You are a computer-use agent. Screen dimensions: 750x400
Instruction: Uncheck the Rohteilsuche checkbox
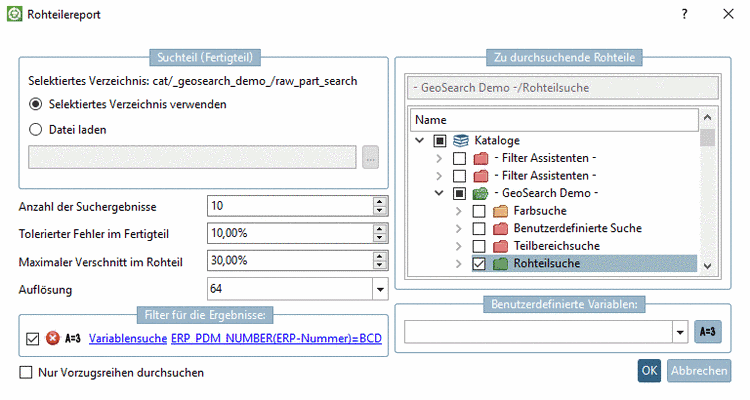(x=479, y=264)
